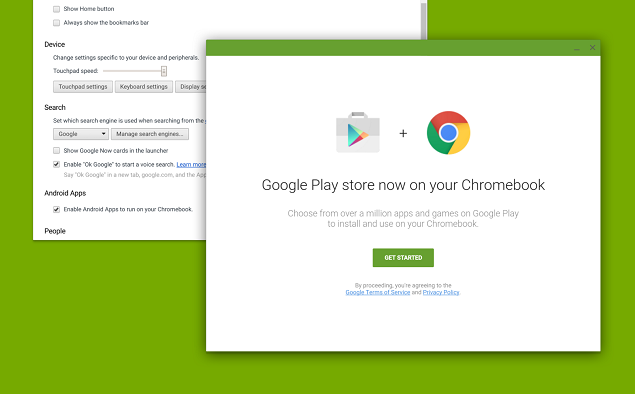Click the Google Play store bag icon
The height and width of the screenshot is (394, 635).
(358, 132)
